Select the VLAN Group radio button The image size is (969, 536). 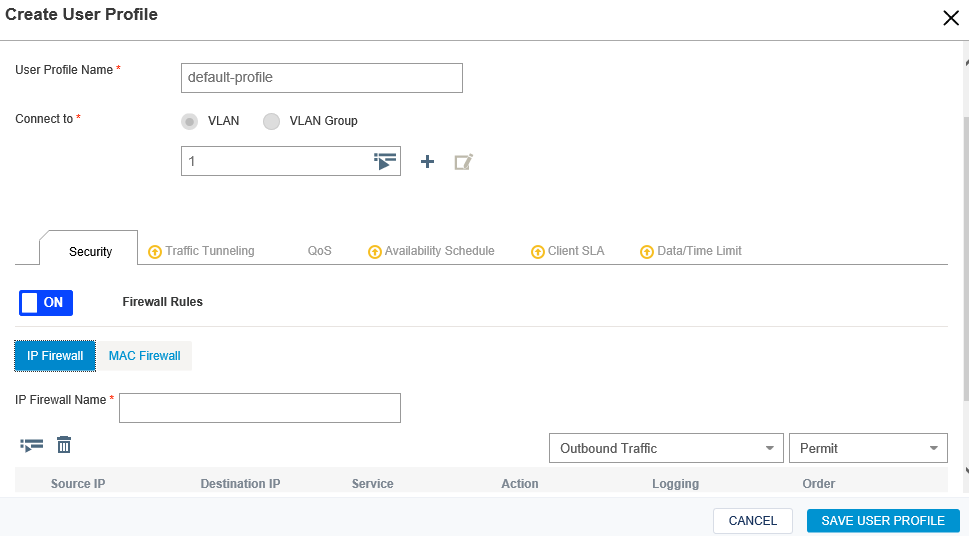(271, 121)
